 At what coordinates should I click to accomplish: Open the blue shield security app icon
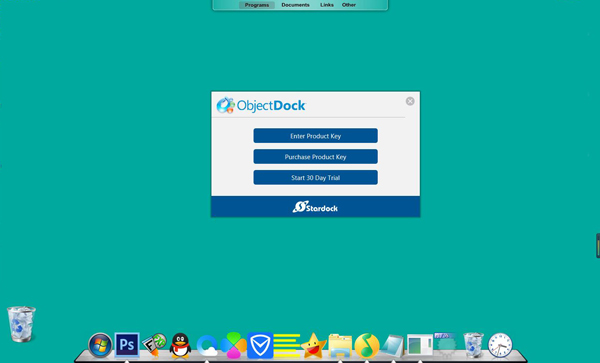click(260, 345)
